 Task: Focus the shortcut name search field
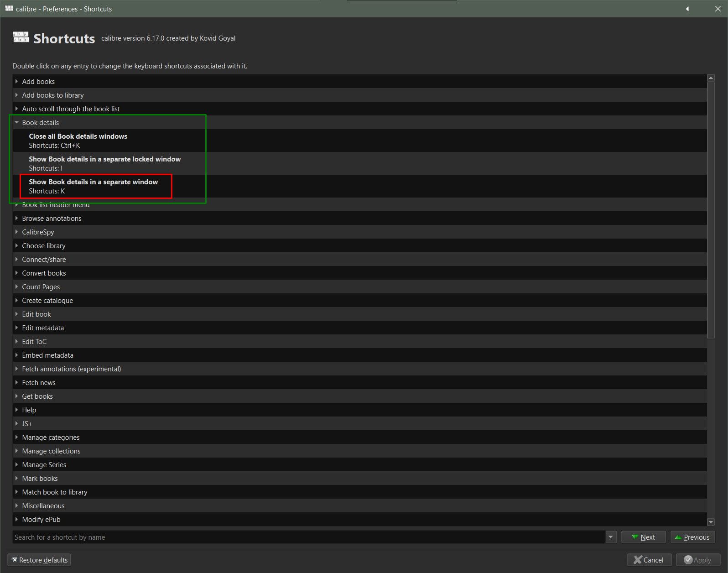(x=309, y=537)
